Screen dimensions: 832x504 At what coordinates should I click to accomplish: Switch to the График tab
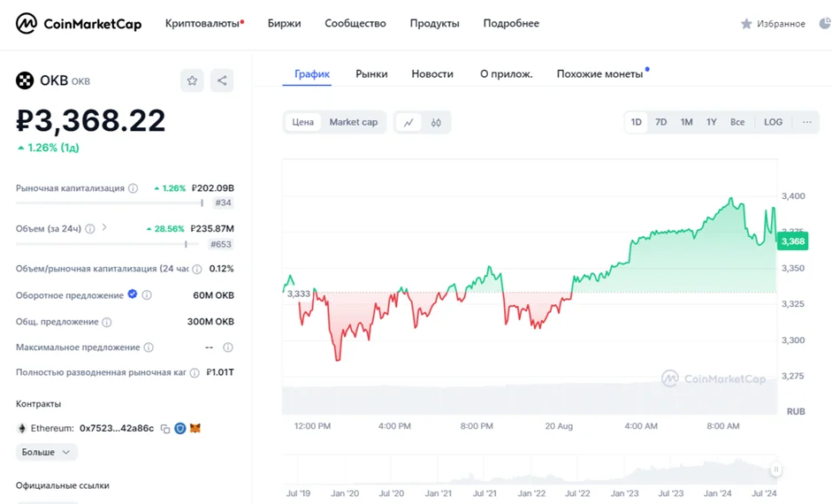pos(312,73)
